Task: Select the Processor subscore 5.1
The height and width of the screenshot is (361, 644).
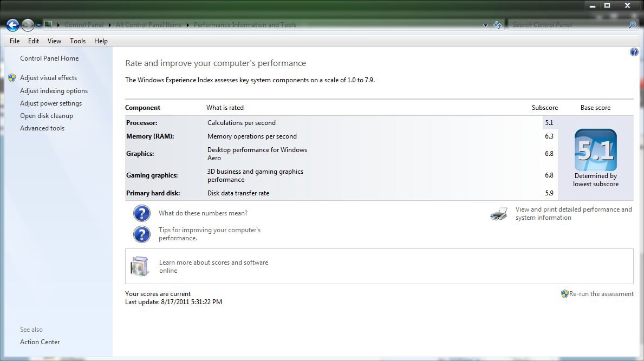Action: (x=549, y=123)
